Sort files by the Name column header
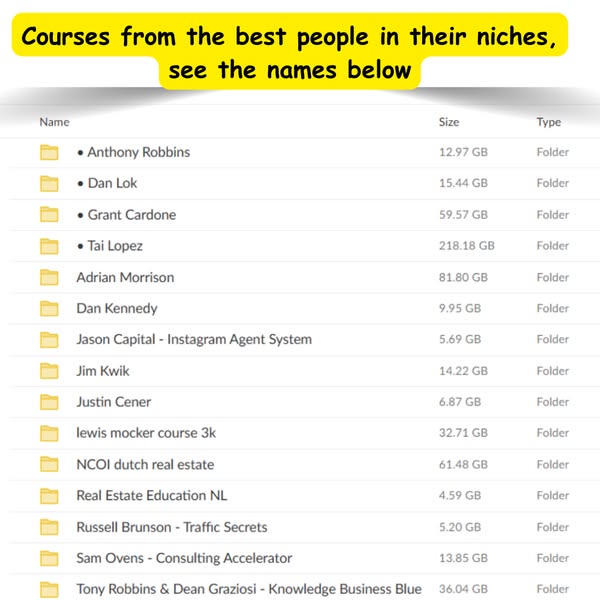The width and height of the screenshot is (600, 600). (x=54, y=122)
